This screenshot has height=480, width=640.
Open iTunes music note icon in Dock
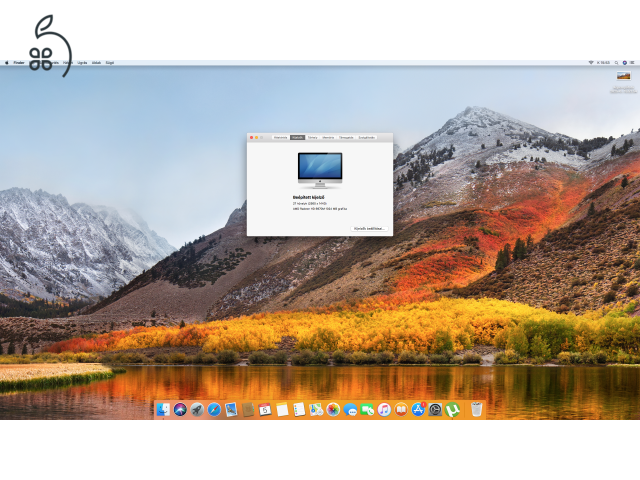pos(384,409)
